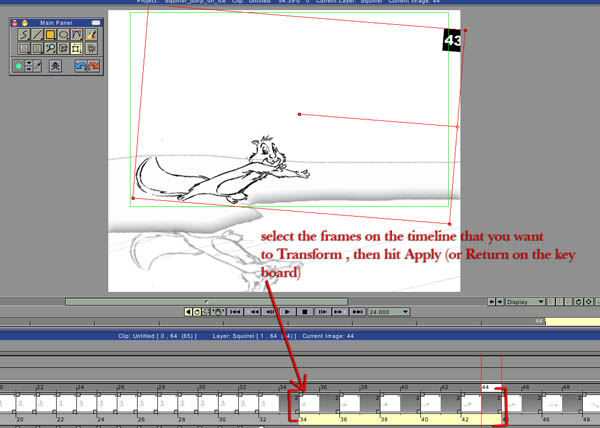This screenshot has height=428, width=600.
Task: Select the highlighted Transform tool
Action: coord(77,49)
